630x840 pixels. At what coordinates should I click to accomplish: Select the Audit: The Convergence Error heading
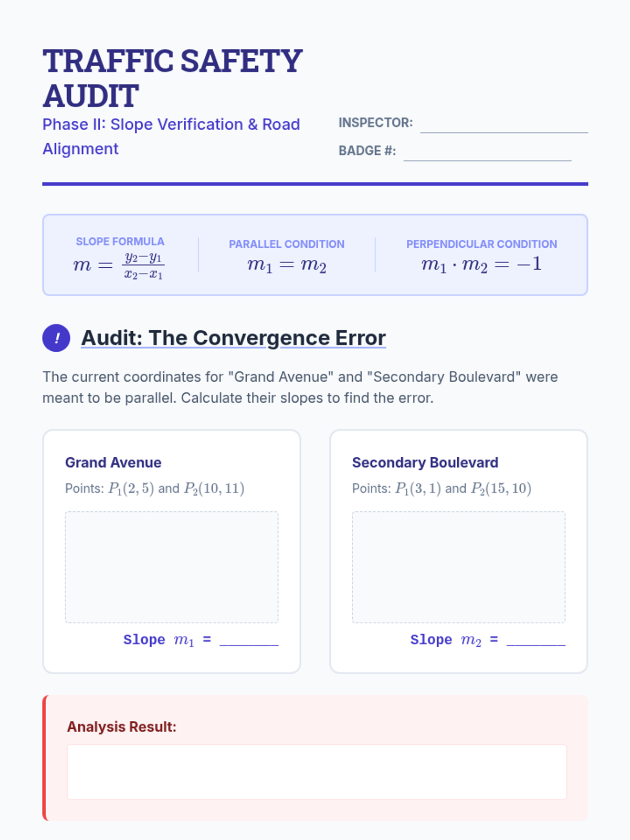(233, 338)
